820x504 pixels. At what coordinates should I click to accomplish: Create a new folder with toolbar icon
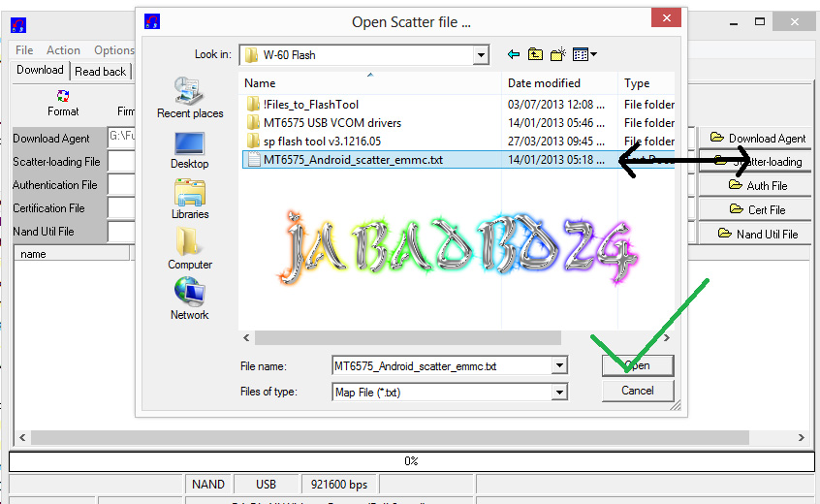pos(558,54)
